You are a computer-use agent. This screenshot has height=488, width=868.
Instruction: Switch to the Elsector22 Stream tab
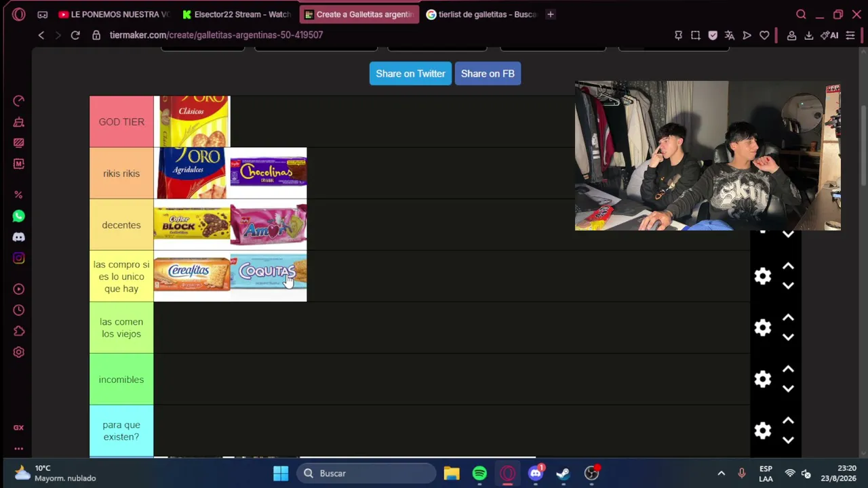[x=237, y=14]
